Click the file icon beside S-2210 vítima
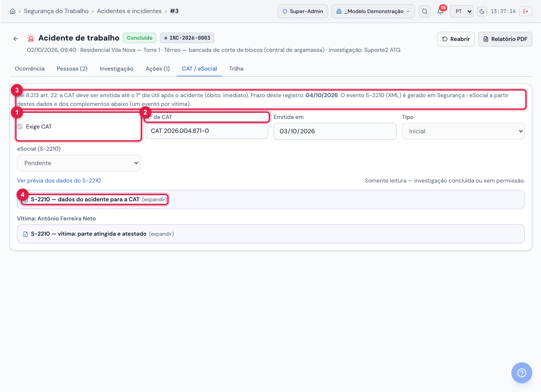This screenshot has width=541, height=392. pos(25,234)
